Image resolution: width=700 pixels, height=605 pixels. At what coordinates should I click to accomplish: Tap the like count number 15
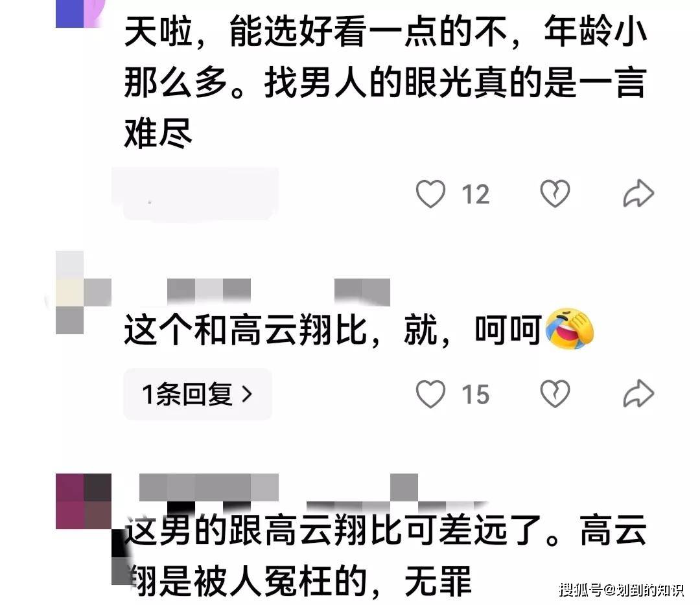pos(476,395)
